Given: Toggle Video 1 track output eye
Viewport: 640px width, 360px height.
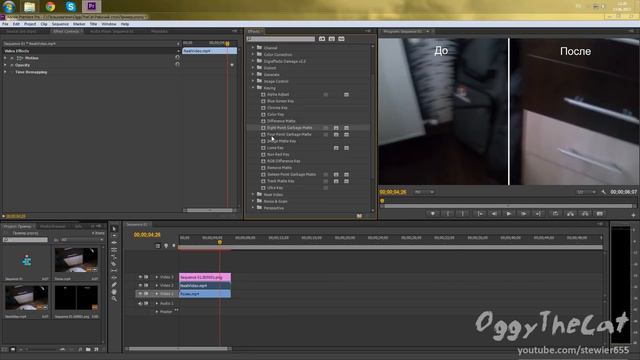Looking at the screenshot, I should 140,293.
